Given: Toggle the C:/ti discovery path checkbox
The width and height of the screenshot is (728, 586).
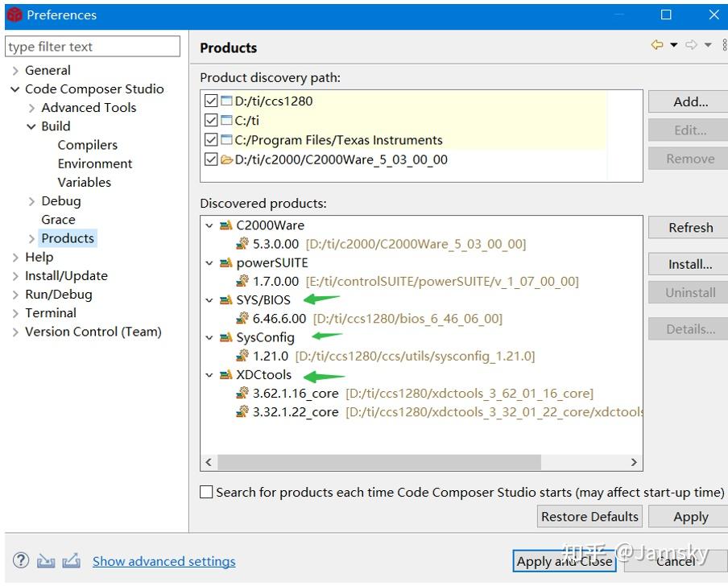Looking at the screenshot, I should 211,121.
